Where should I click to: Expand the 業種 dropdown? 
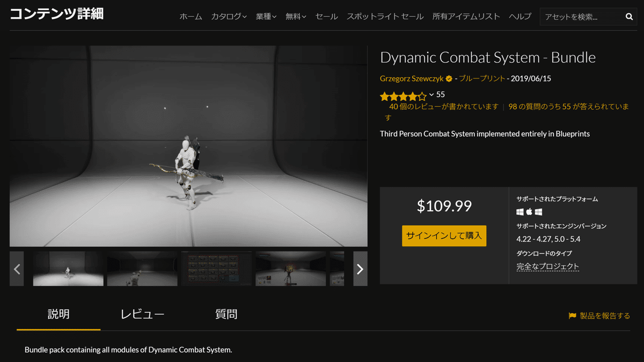pyautogui.click(x=266, y=17)
